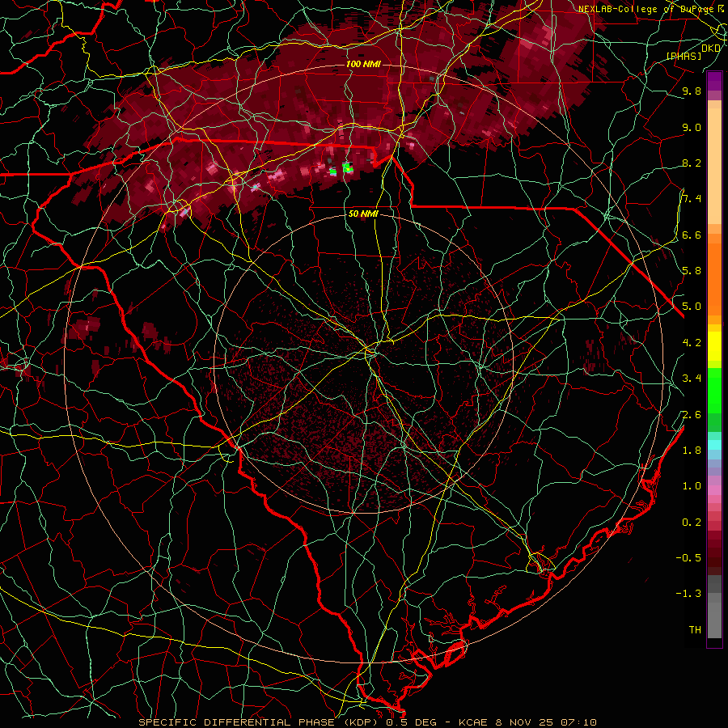Click the 5.8 scale value
This screenshot has height=728, width=728.
692,271
